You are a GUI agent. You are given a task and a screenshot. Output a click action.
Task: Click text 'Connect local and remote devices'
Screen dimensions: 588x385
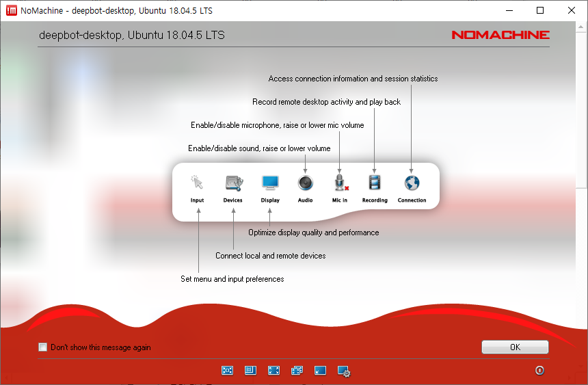click(270, 256)
